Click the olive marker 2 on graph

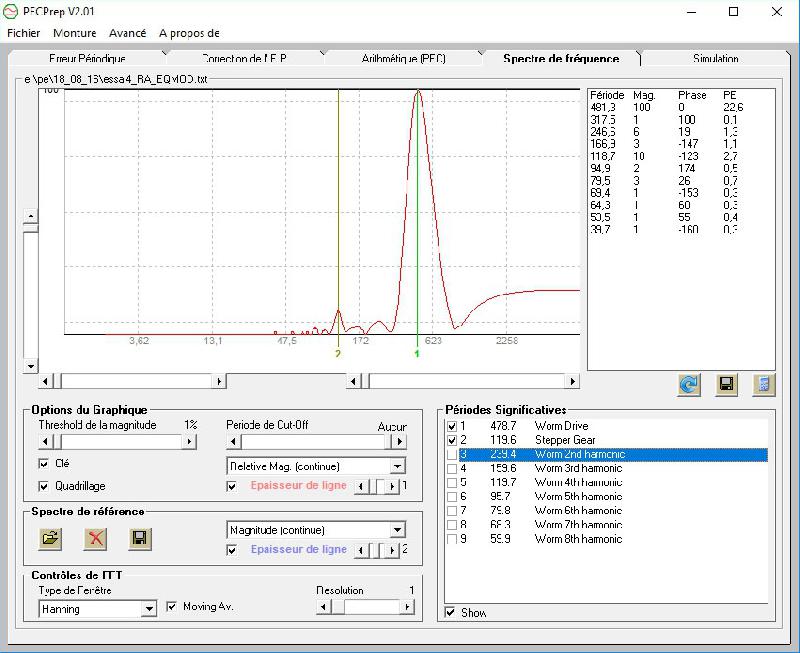tap(338, 354)
